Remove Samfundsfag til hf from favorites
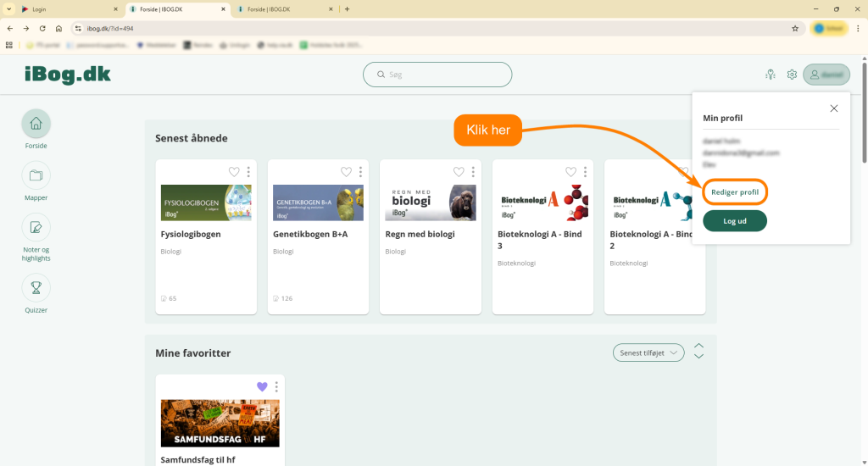Image resolution: width=868 pixels, height=466 pixels. 262,387
